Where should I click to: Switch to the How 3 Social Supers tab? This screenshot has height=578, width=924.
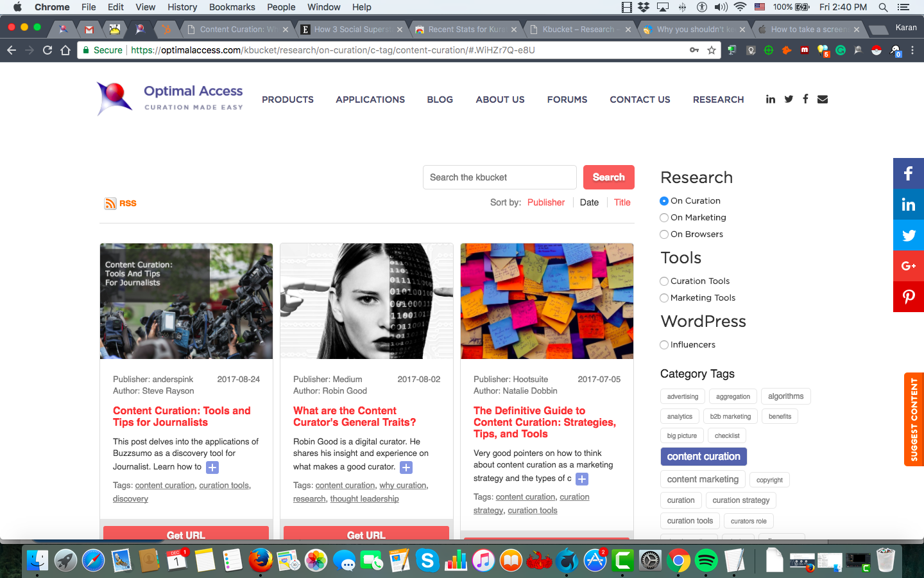[352, 29]
